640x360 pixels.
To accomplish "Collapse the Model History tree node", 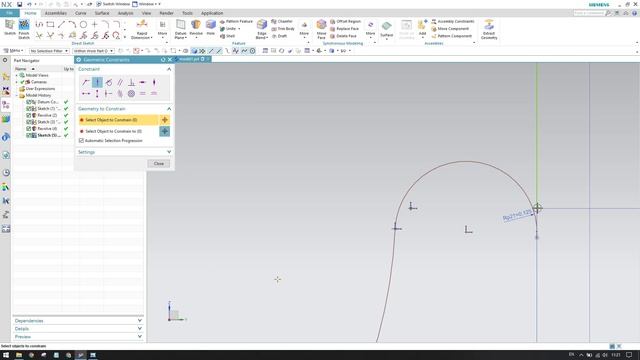I will pyautogui.click(x=17, y=96).
